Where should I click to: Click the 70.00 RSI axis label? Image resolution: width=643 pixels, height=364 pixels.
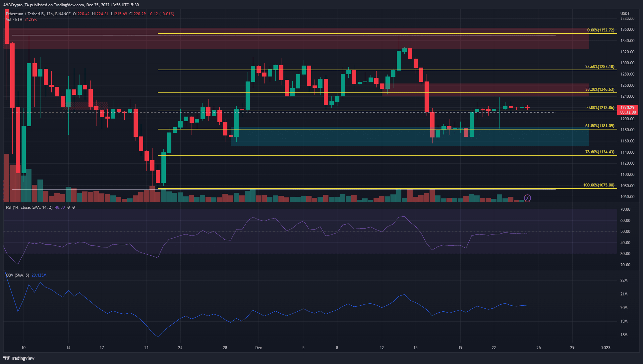coord(625,209)
